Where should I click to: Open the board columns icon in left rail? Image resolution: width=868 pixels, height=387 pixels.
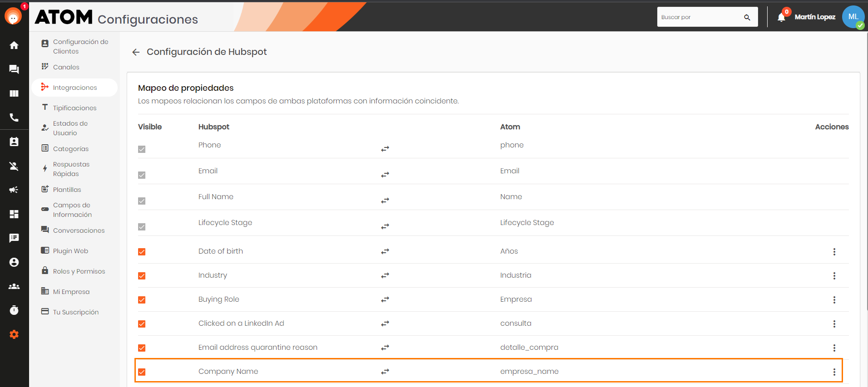pyautogui.click(x=14, y=93)
